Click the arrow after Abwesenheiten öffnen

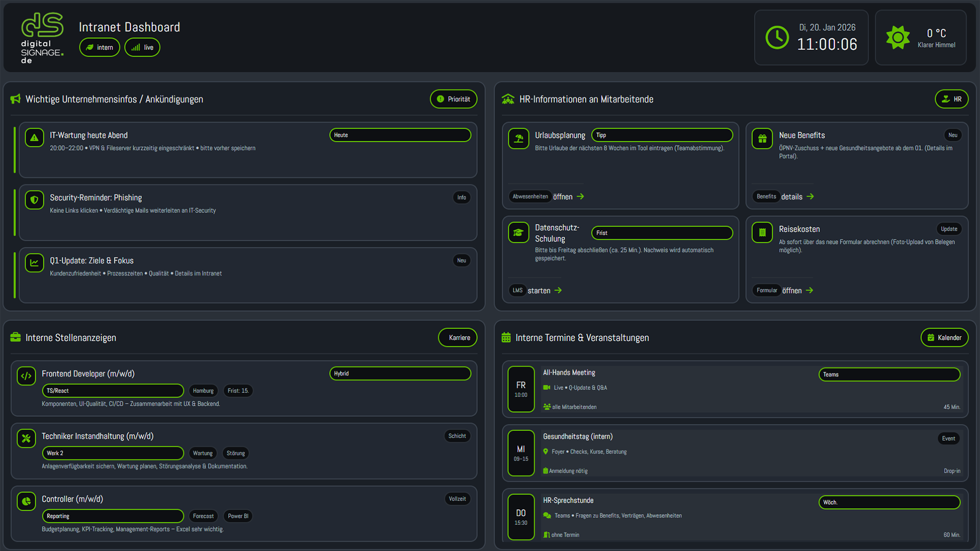580,196
